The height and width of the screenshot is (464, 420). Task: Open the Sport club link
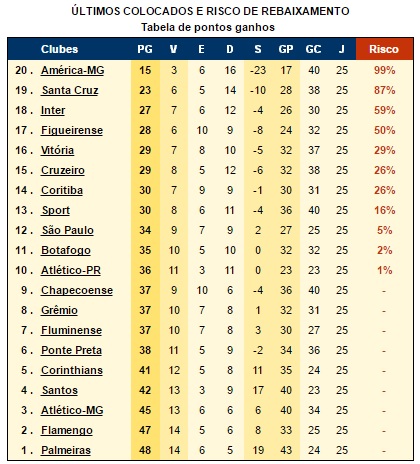coord(56,210)
